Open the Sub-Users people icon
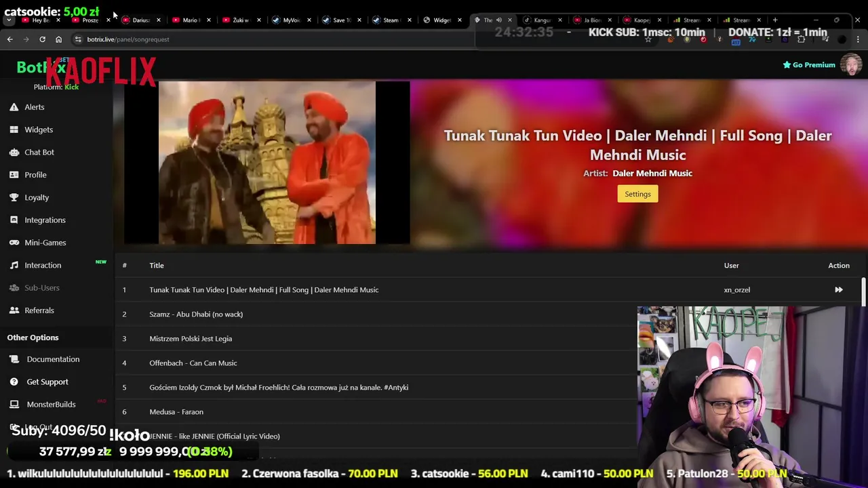This screenshot has width=868, height=488. pyautogui.click(x=14, y=288)
